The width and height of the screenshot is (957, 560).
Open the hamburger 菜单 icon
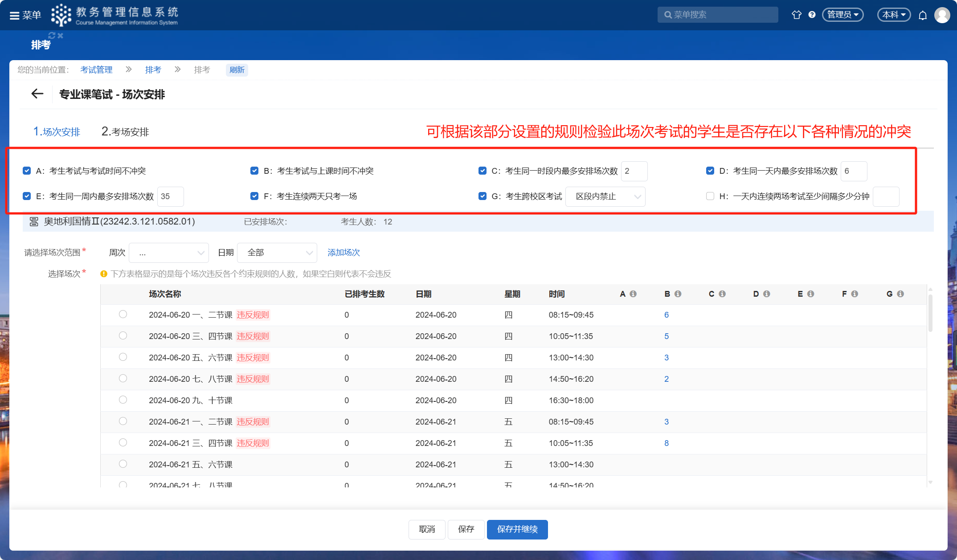point(15,15)
